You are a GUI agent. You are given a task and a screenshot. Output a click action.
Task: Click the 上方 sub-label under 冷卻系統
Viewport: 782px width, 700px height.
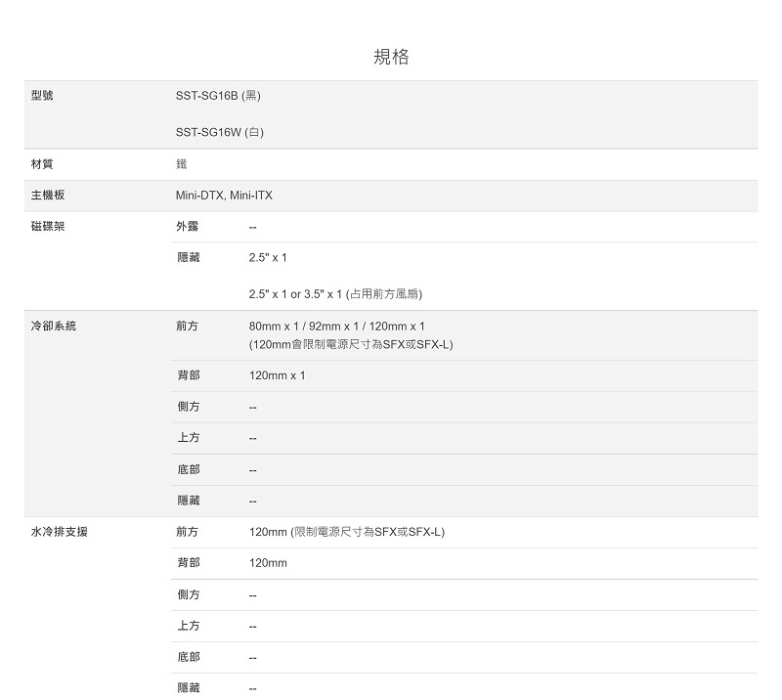click(188, 438)
